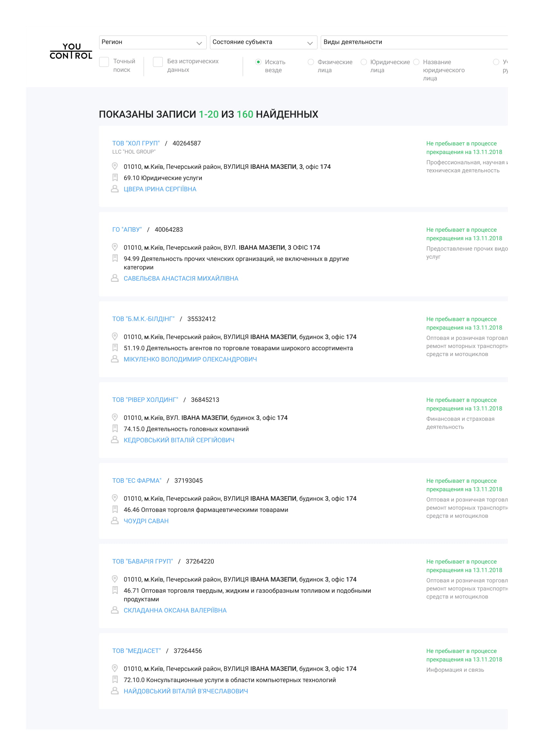Click bookmark icon next to 72.10.0 Консультационные услуги
Image resolution: width=534 pixels, height=756 pixels.
click(x=115, y=679)
